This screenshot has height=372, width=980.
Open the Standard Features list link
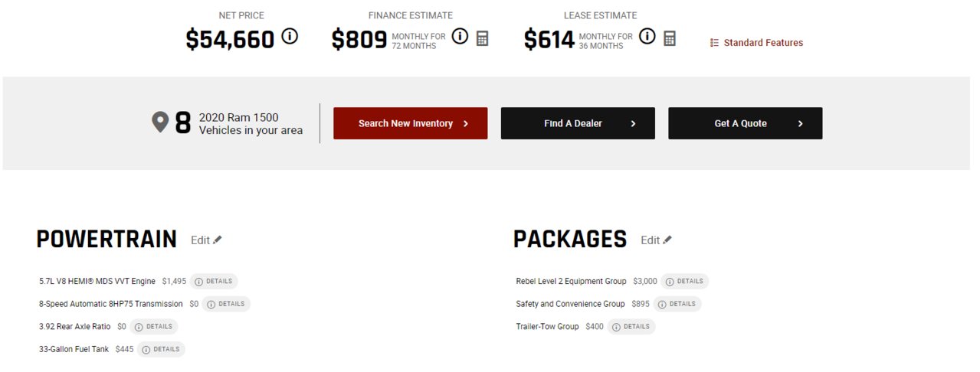pyautogui.click(x=756, y=43)
